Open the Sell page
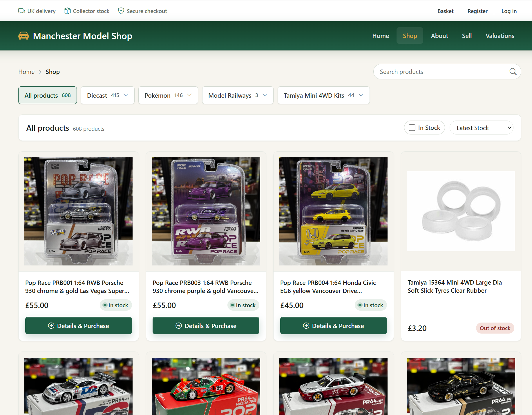Screen dimensions: 532x415 click(x=467, y=36)
